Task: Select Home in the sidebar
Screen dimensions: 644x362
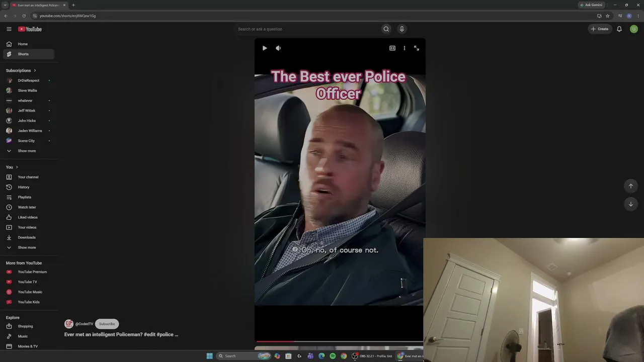Action: pos(29,44)
